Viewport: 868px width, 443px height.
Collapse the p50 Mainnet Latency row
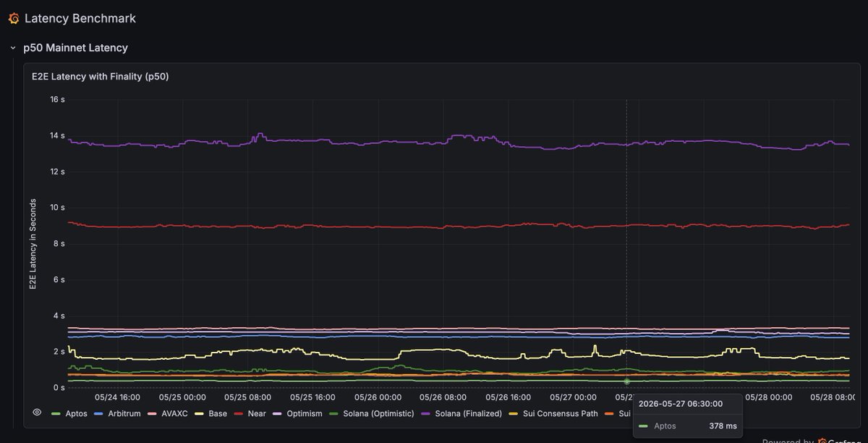12,48
